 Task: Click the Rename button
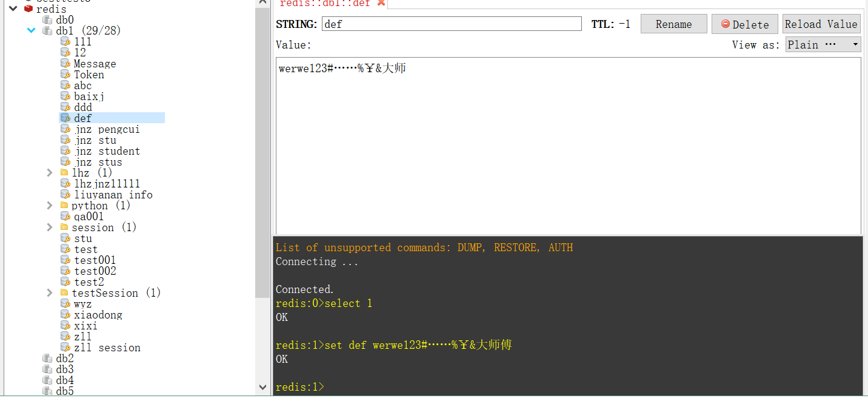coord(673,24)
